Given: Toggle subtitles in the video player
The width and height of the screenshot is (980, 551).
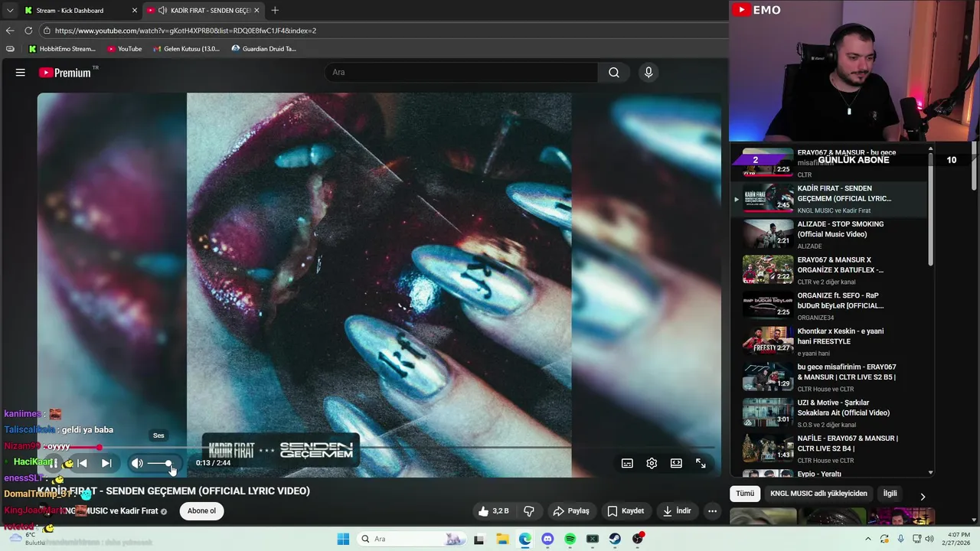Looking at the screenshot, I should [627, 463].
